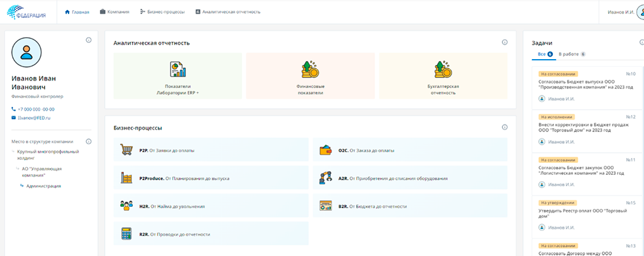Viewport: 644px width, 256px height.
Task: Click the Компания briefcase icon
Action: tap(103, 12)
